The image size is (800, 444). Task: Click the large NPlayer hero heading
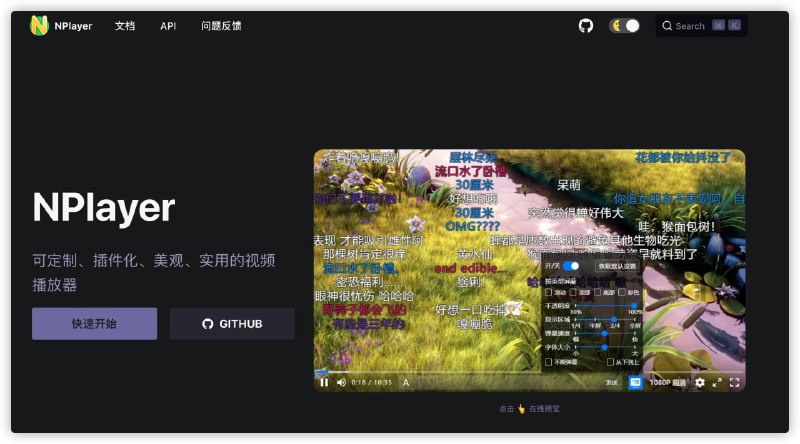[x=104, y=207]
